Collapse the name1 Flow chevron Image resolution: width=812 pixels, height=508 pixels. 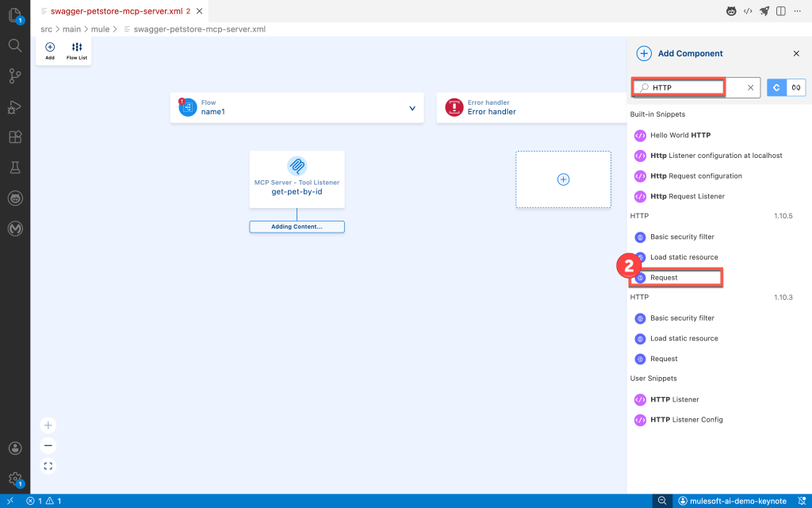point(412,108)
